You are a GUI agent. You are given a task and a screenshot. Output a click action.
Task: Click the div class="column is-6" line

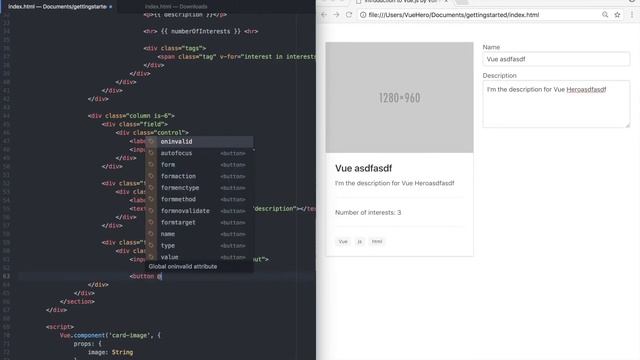coord(131,116)
